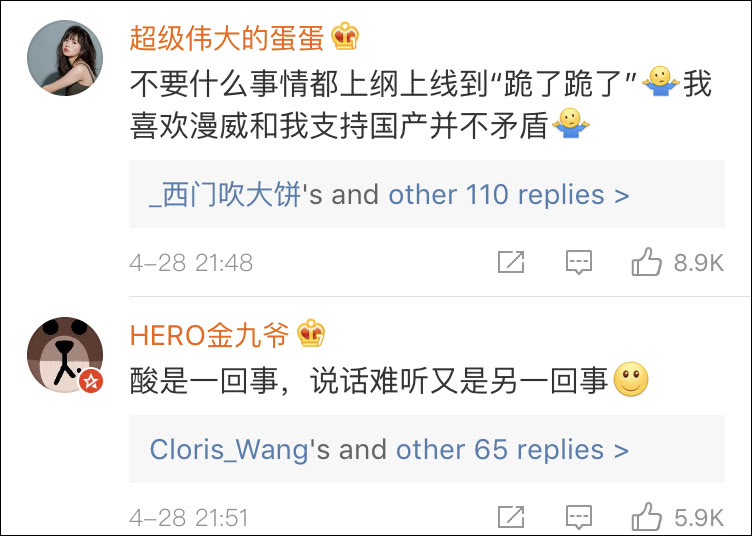
Task: Tap crown badge next to 超级伟大的蛋蛋
Action: click(x=345, y=36)
